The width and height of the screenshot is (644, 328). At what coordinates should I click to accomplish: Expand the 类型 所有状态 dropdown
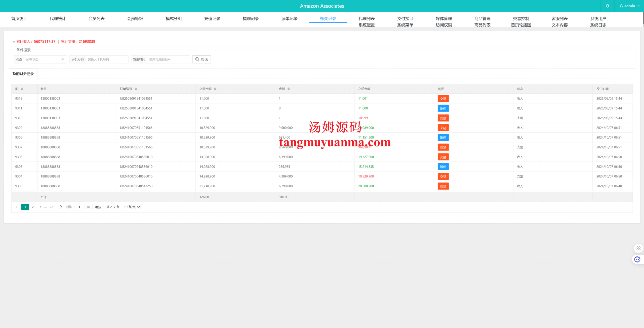tap(45, 59)
